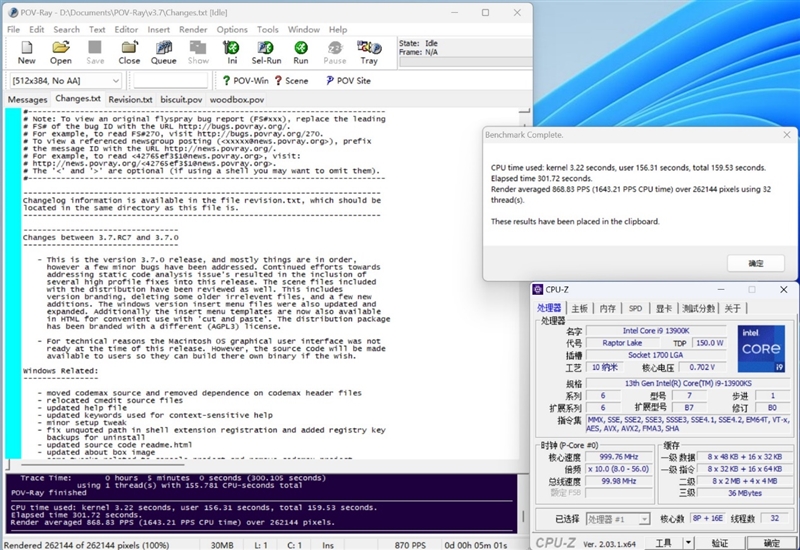Open POV-Win help link

click(x=245, y=81)
